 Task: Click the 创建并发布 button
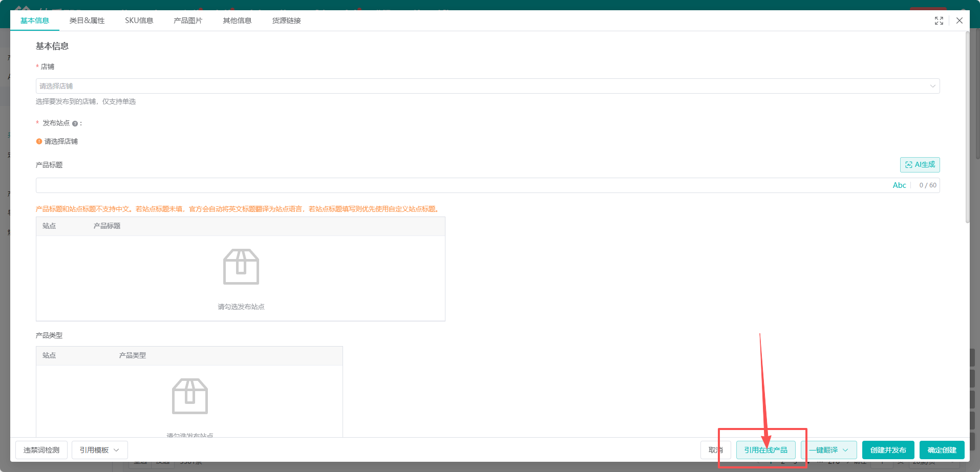888,450
